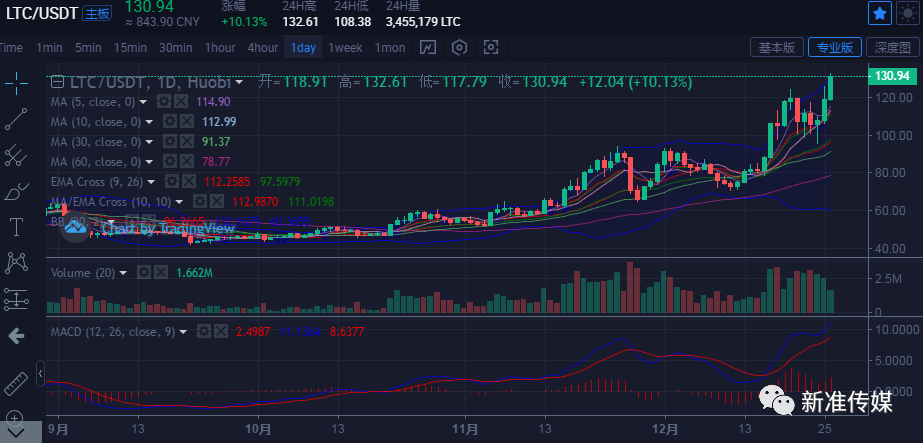Select the 1day timeframe

pyautogui.click(x=303, y=48)
